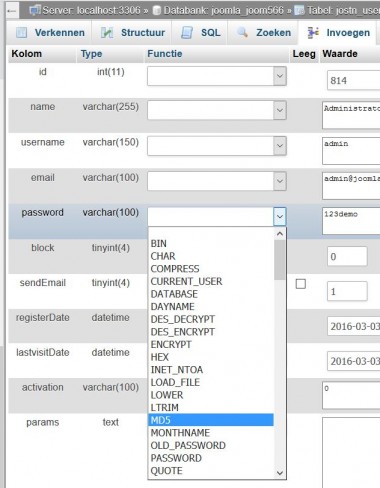Viewport: 380px width, 488px height.
Task: Select INET_NTOA function option
Action: 211,370
